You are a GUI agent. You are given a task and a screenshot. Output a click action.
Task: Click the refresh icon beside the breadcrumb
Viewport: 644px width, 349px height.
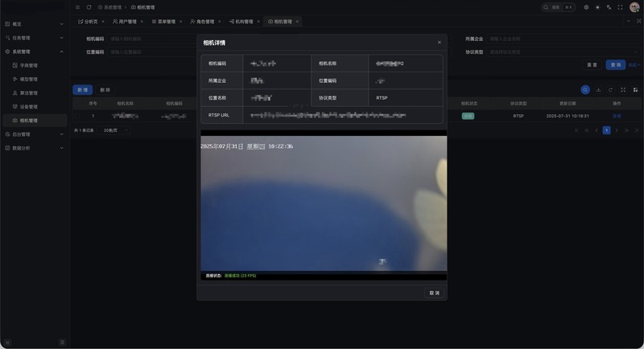[x=89, y=7]
